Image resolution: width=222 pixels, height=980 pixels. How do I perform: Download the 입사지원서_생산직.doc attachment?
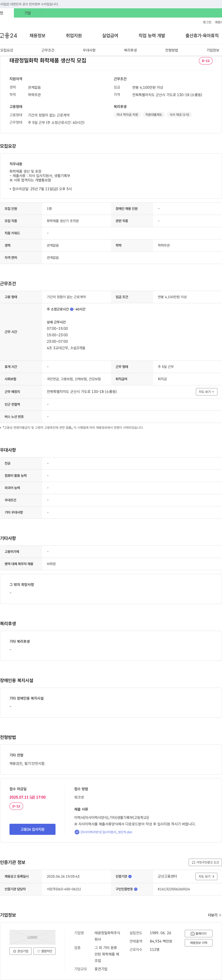pyautogui.click(x=106, y=832)
